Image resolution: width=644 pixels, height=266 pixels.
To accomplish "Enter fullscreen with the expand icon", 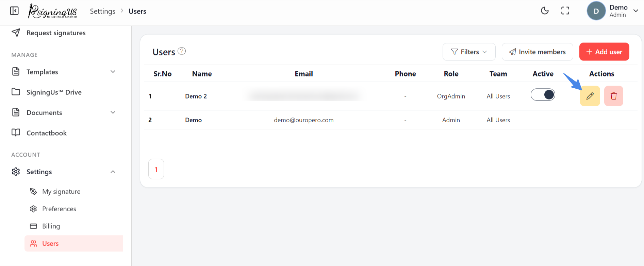I will point(565,11).
